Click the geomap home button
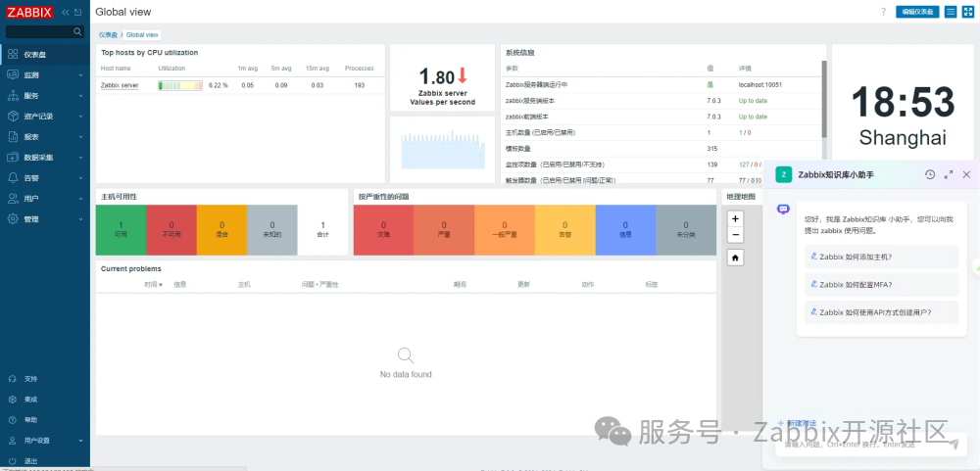This screenshot has height=471, width=980. pos(736,258)
